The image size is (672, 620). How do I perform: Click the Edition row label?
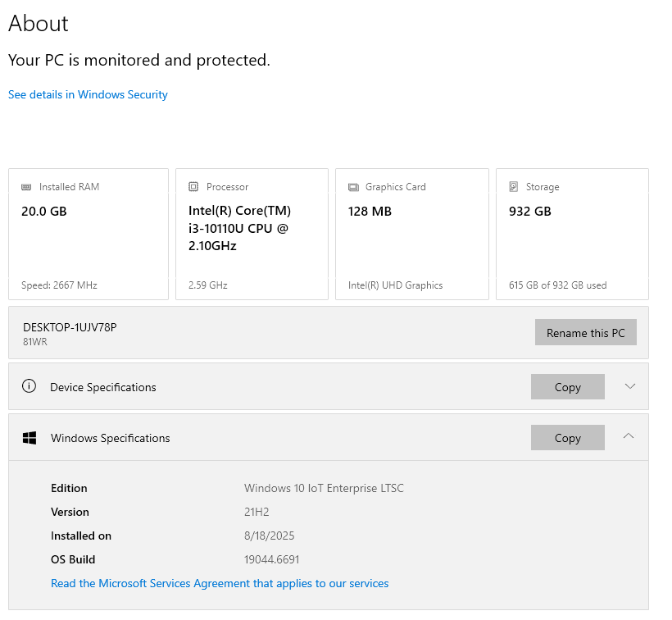point(69,488)
